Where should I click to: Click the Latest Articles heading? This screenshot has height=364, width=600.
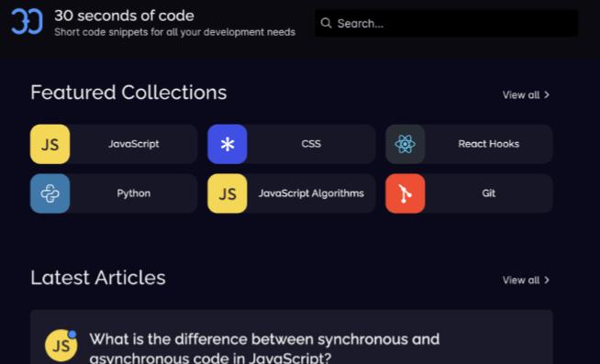click(98, 278)
